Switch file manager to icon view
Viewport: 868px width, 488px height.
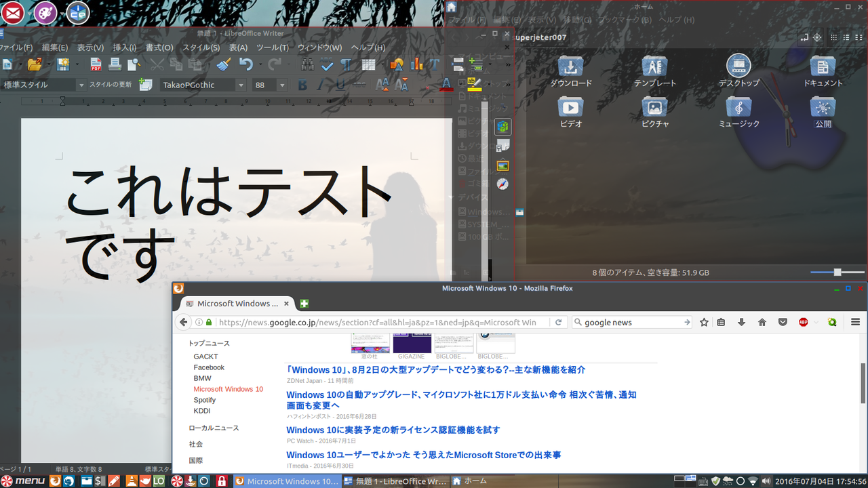(834, 37)
